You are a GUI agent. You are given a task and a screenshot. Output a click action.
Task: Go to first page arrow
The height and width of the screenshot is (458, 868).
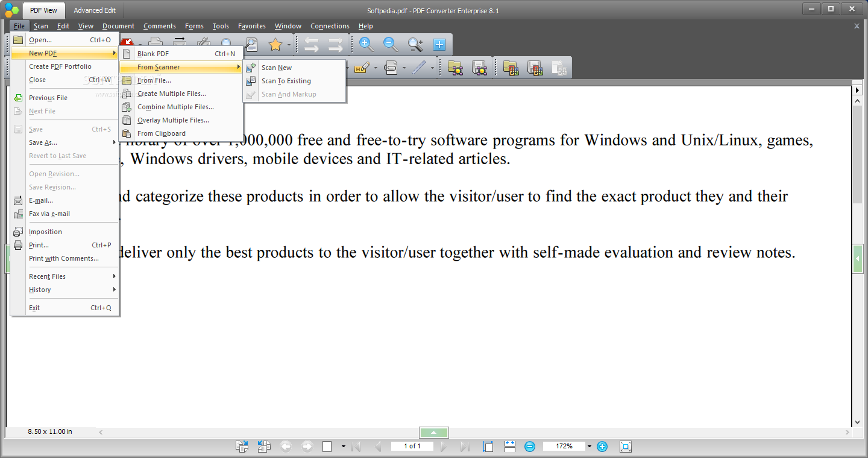coord(356,447)
